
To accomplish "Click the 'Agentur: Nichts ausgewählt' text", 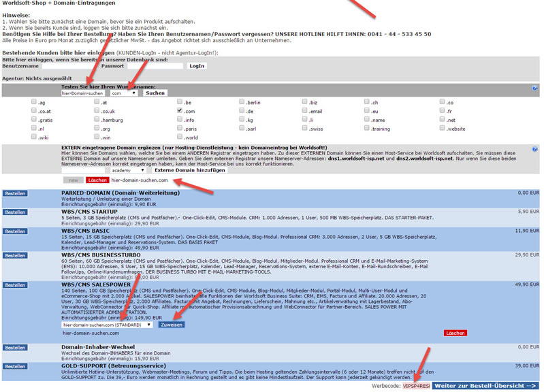I will tap(37, 78).
